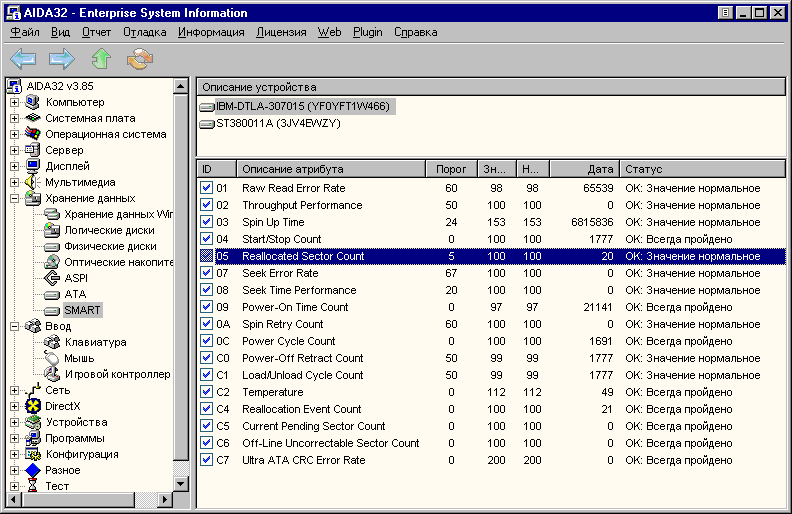Open the Вид menu

pyautogui.click(x=60, y=32)
